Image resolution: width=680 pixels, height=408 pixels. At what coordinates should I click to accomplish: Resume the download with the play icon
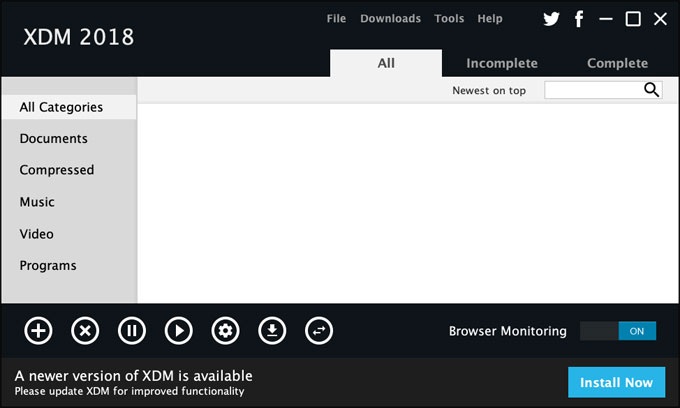click(179, 331)
